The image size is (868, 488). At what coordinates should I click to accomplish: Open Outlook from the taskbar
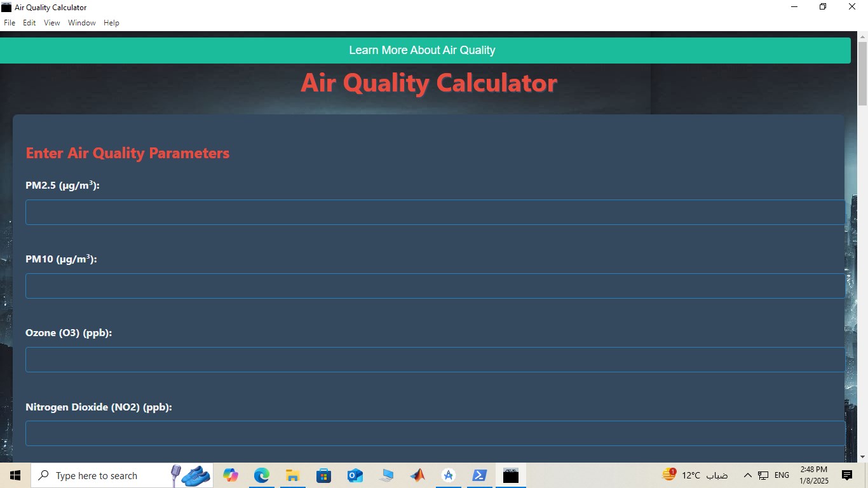point(355,475)
